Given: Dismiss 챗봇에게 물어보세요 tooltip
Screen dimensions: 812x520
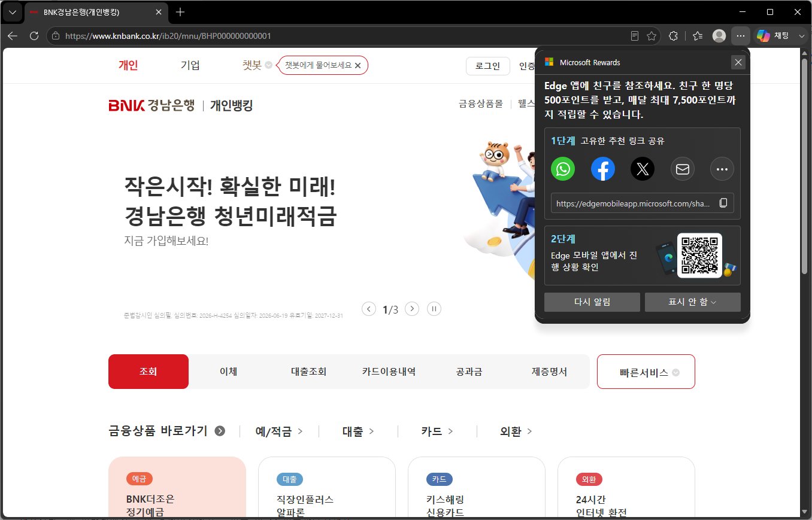Looking at the screenshot, I should coord(357,65).
